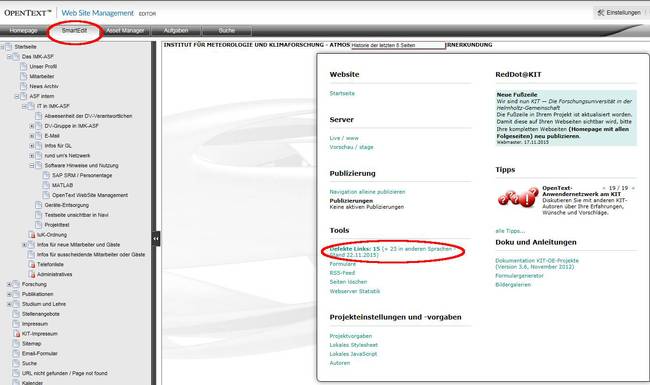Collapse the ASF intern tree node
The image size is (650, 385).
[17, 97]
